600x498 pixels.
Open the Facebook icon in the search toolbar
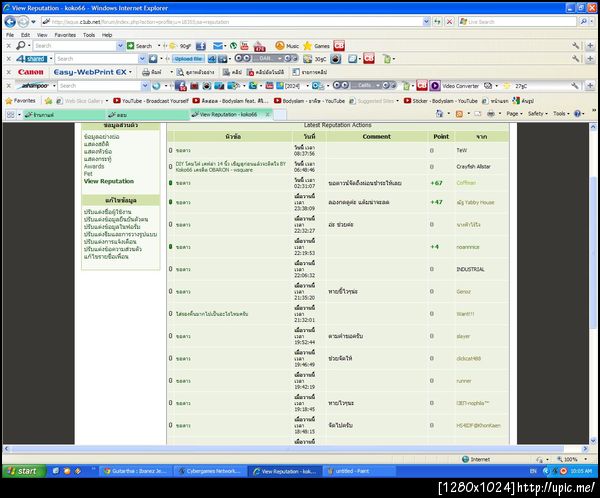201,46
